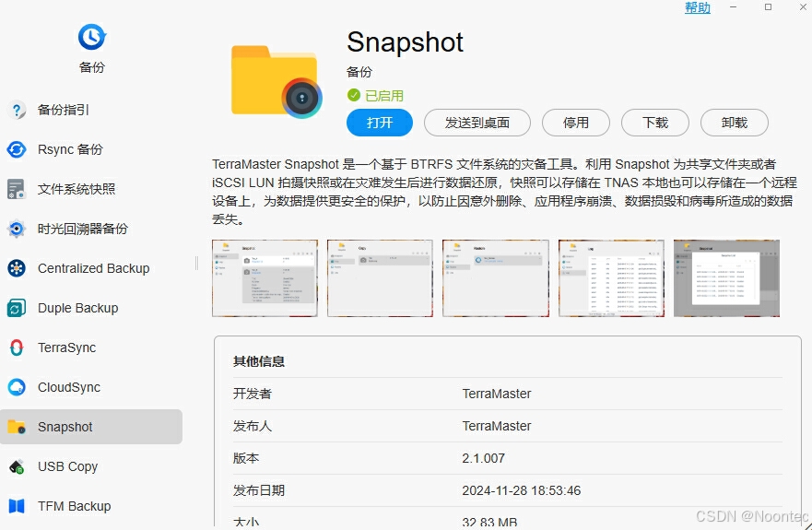The height and width of the screenshot is (530, 812).
Task: Click the TFM Backup icon
Action: coord(17,506)
